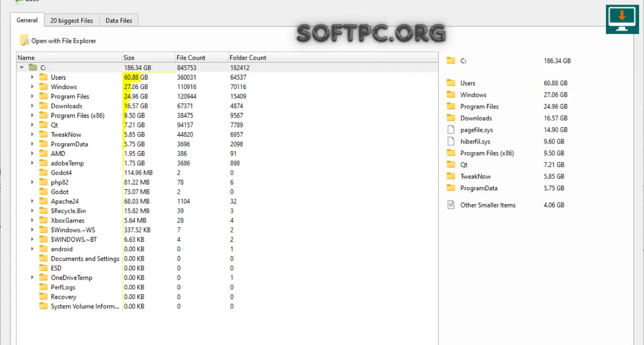Click the pagefile.sys file icon in summary
Image resolution: width=644 pixels, height=345 pixels.
tap(451, 129)
